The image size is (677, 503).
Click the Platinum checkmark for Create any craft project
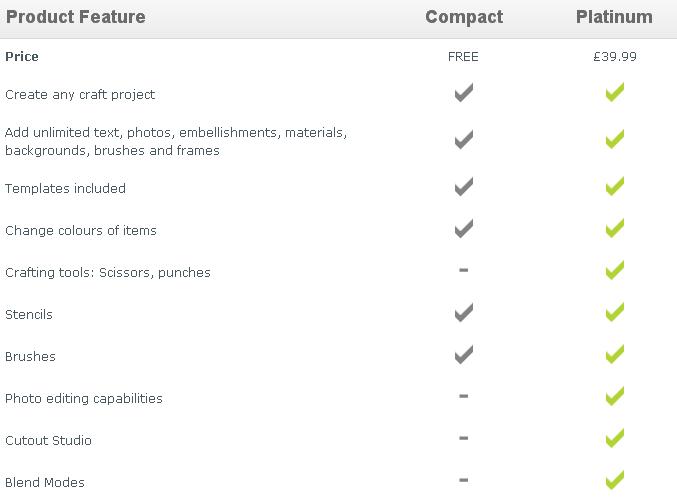pyautogui.click(x=615, y=93)
